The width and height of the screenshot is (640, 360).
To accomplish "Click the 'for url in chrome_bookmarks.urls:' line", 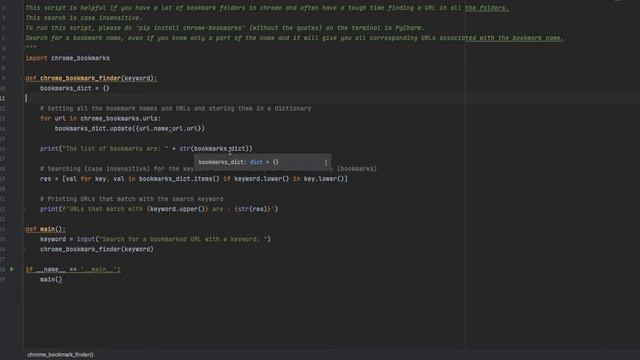I will pyautogui.click(x=100, y=118).
